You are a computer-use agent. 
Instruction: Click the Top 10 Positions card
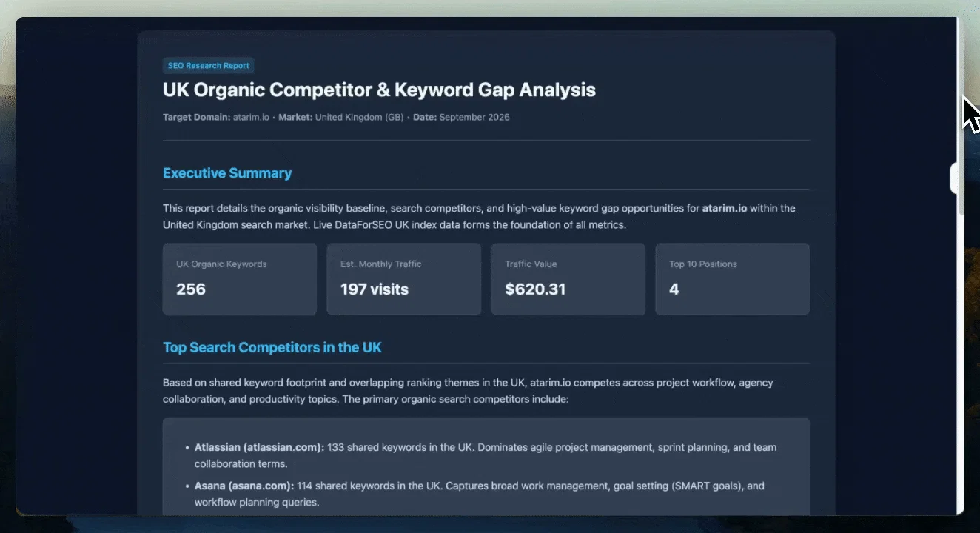pyautogui.click(x=733, y=279)
